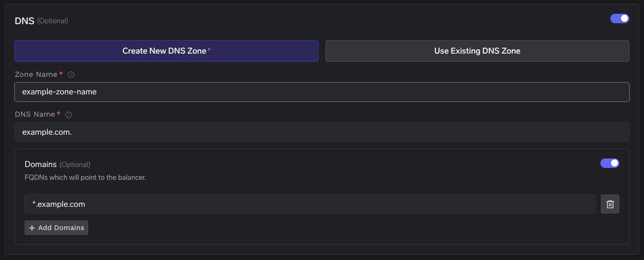Click the Domains section heading
Viewport: 644px width, 260px height.
tap(41, 164)
